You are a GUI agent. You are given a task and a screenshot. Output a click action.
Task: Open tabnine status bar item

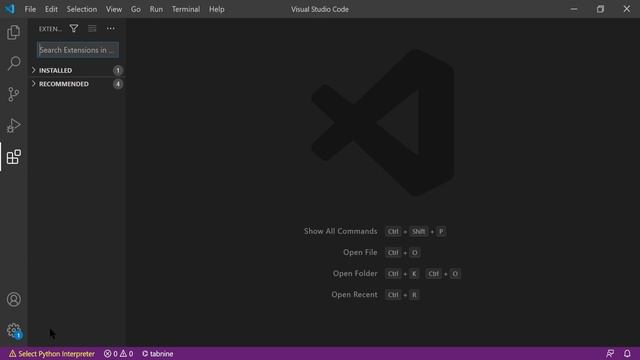[x=158, y=354]
